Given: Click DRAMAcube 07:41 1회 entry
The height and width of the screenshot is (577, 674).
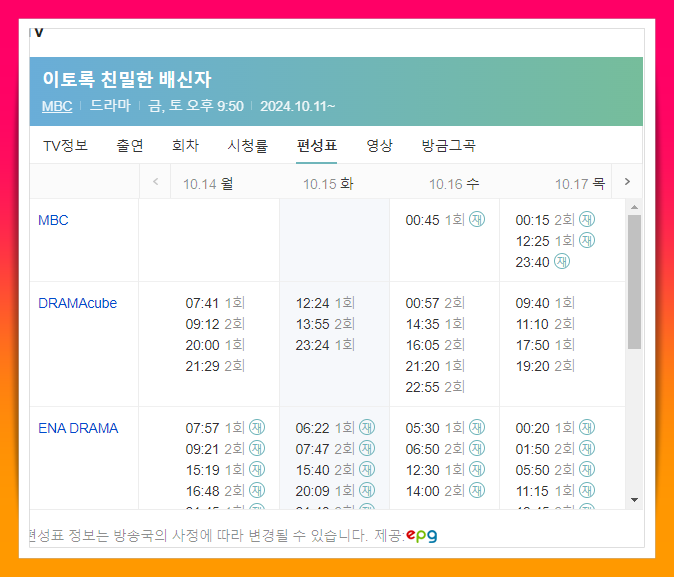Looking at the screenshot, I should 215,303.
